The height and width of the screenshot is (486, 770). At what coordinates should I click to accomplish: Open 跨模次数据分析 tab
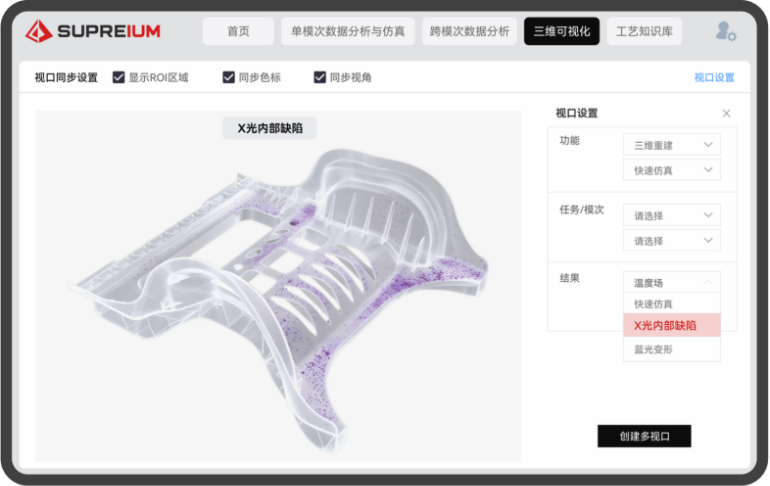click(x=469, y=32)
